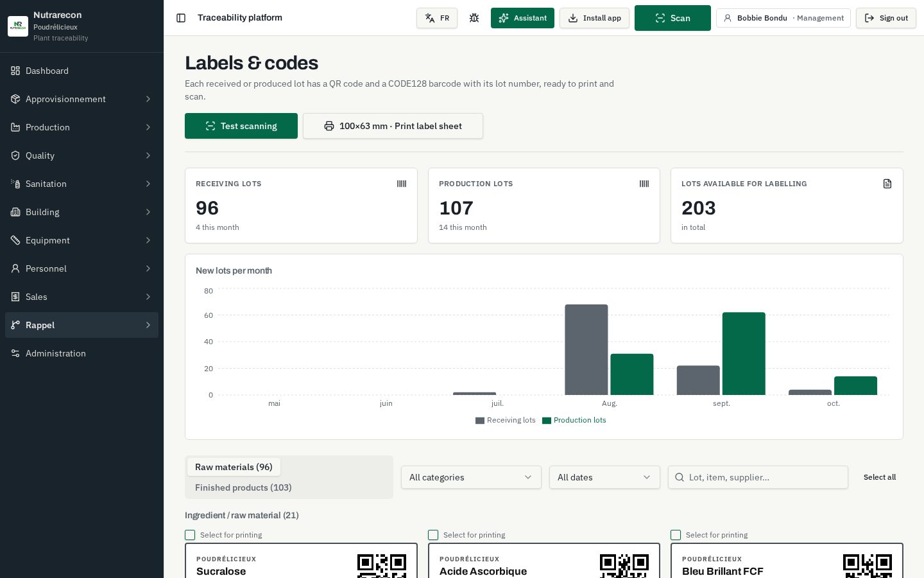Click the Sales receipt icon
Screen dimensions: 924x578
(x=15, y=297)
